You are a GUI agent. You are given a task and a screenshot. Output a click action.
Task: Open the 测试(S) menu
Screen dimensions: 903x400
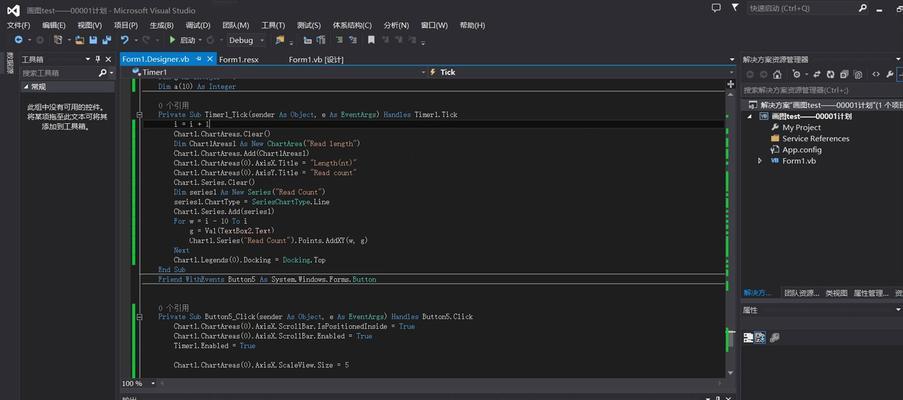(x=309, y=25)
